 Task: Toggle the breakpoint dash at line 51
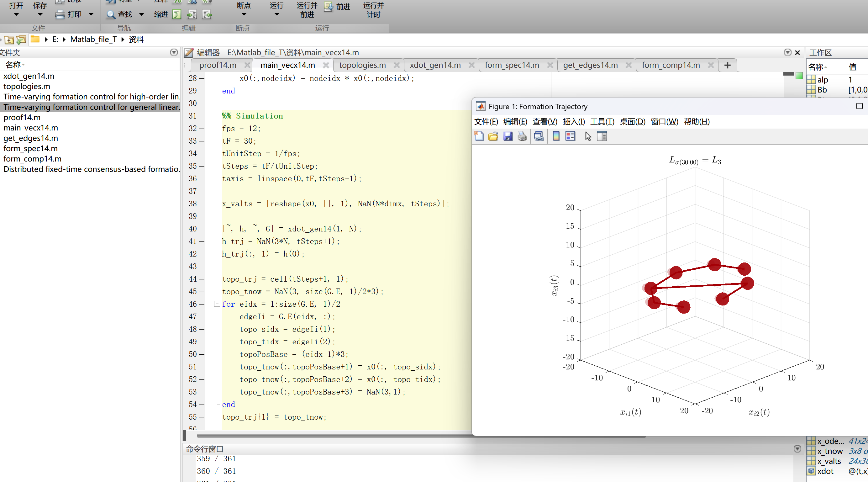point(202,367)
